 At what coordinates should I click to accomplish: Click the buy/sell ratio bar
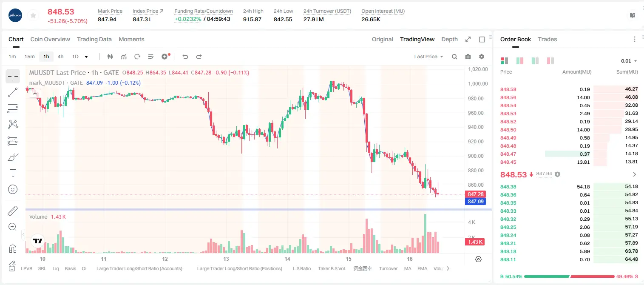(569, 276)
